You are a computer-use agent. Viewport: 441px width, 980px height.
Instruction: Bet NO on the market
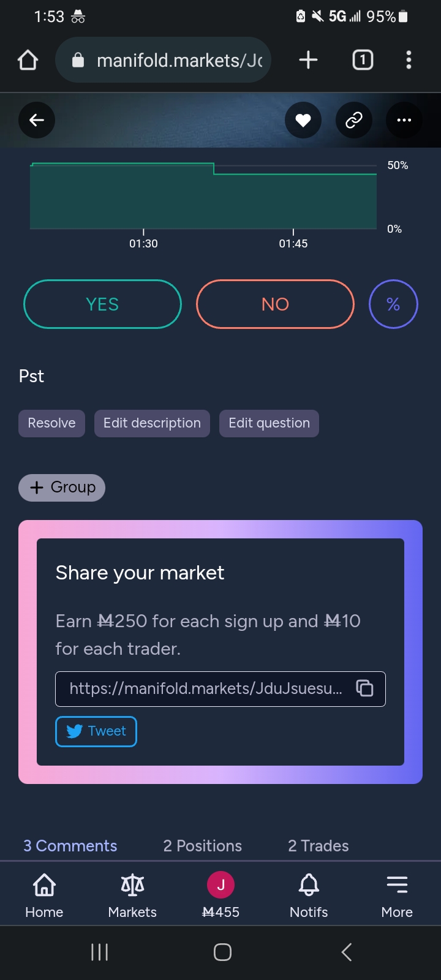click(x=275, y=304)
